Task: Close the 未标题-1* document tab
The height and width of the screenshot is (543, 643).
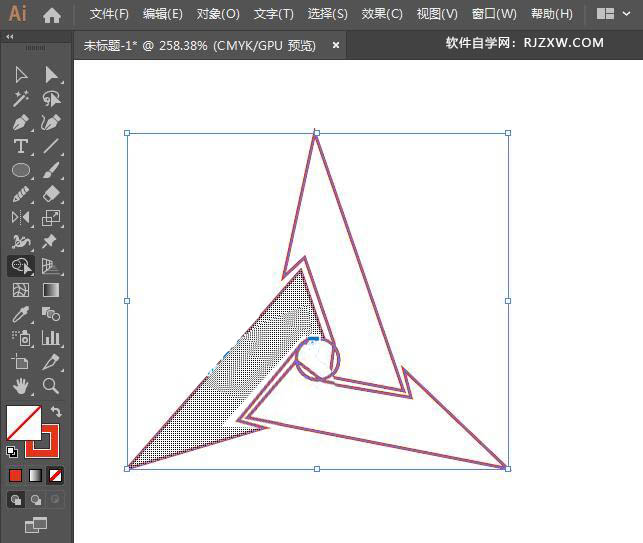Action: click(335, 45)
